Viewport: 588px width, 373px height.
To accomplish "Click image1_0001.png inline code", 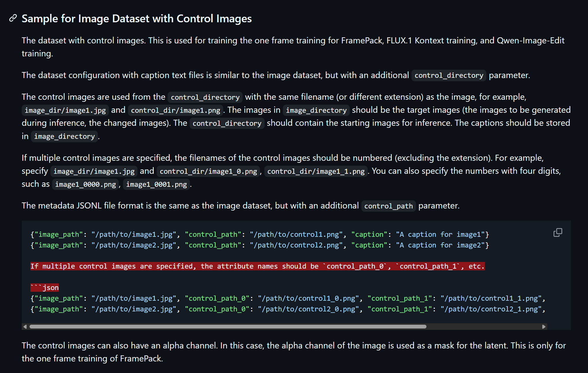I will coord(156,184).
